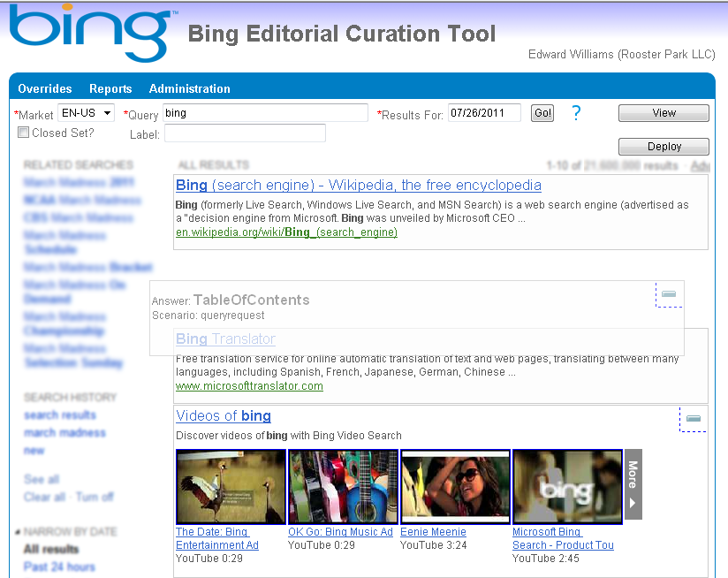Screen dimensions: 728x578
Task: Toggle the Closed Set checkbox
Action: [x=23, y=133]
